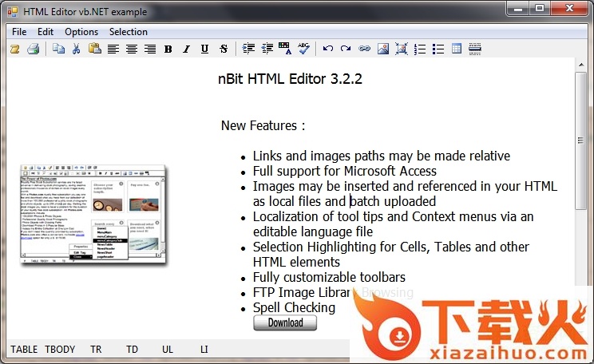Viewport: 594px width, 364px height.
Task: Click the Cut scissors icon
Action: click(76, 49)
